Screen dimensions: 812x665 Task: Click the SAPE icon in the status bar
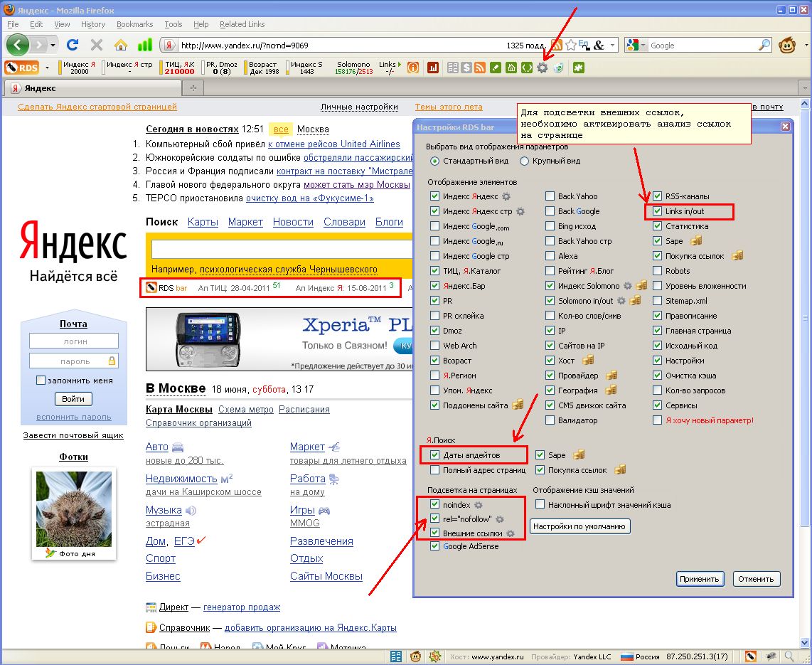click(x=396, y=656)
